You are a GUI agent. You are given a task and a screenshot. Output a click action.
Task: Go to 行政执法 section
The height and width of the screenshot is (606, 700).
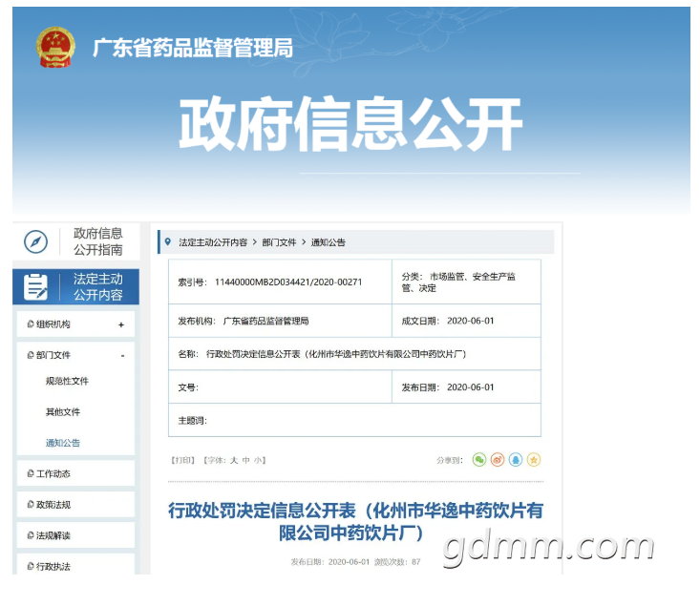pos(75,565)
